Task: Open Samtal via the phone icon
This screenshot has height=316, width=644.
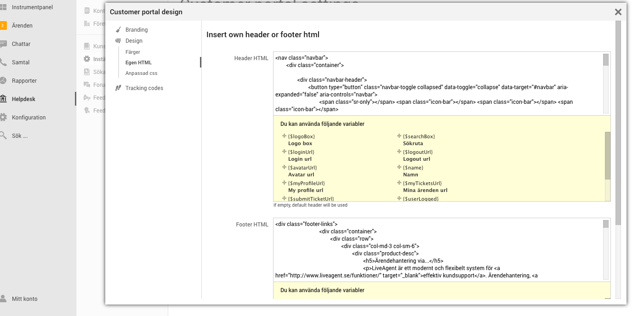Action: click(x=3, y=62)
